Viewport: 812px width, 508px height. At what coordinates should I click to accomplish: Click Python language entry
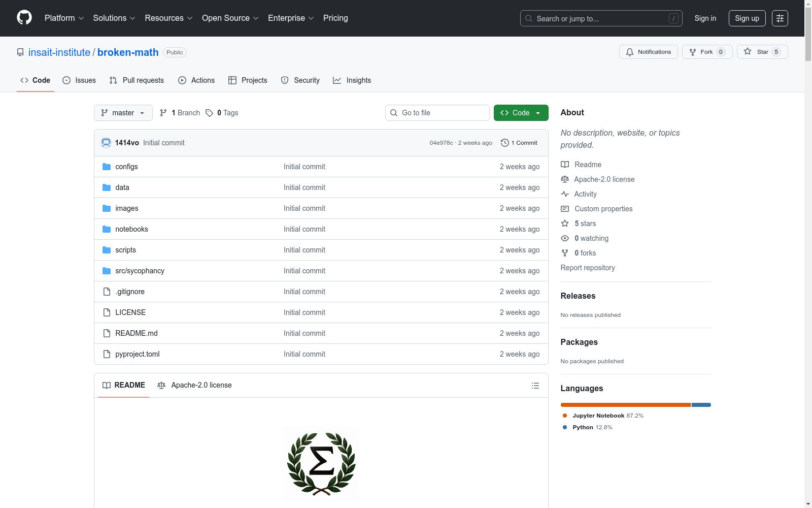[x=588, y=427]
